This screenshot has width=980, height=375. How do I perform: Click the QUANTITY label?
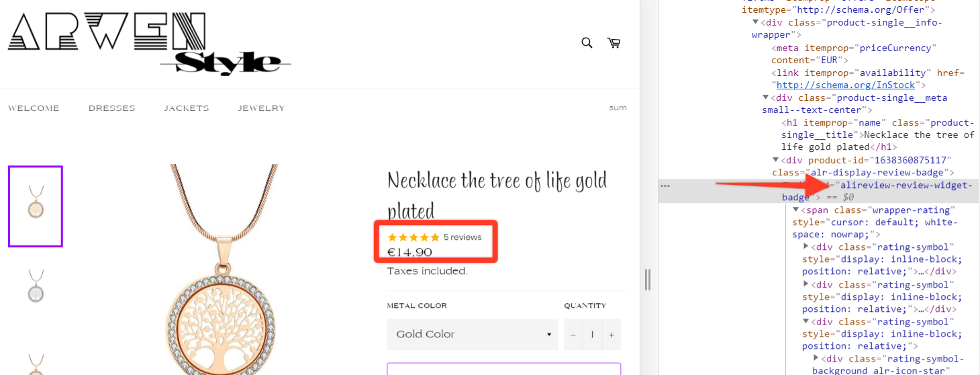click(585, 306)
